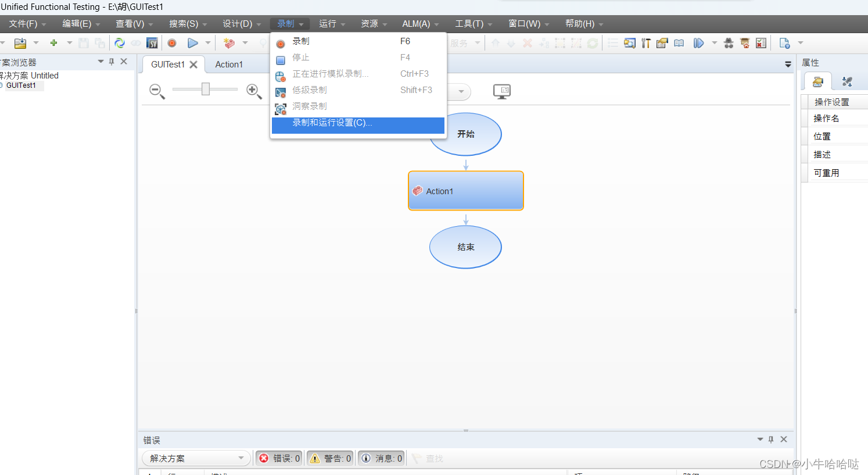Click the pin to unpin the 错误 panel

click(x=770, y=440)
